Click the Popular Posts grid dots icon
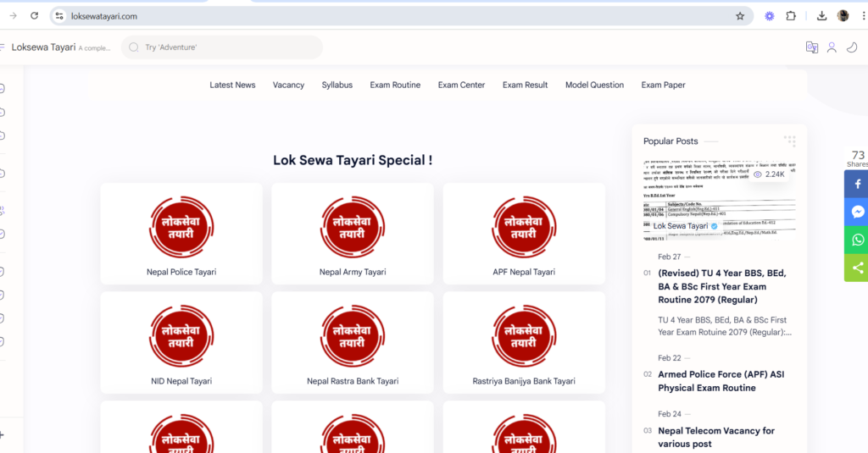 pyautogui.click(x=789, y=141)
